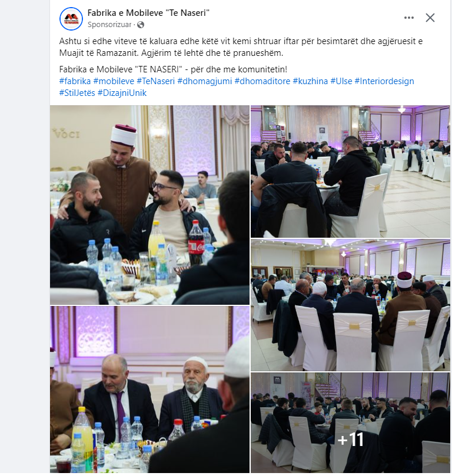452x476 pixels.
Task: Open the #fabrika hashtag
Action: coord(75,81)
